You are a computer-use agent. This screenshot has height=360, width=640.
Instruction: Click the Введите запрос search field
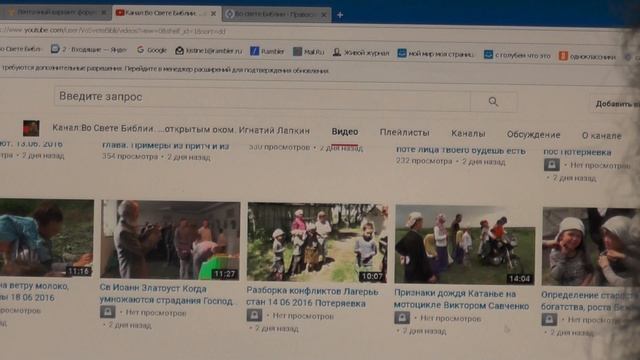[262, 98]
